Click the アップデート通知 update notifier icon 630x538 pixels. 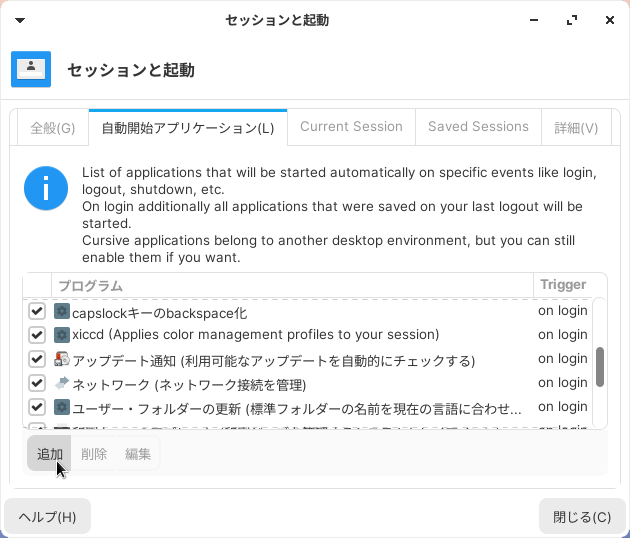62,359
